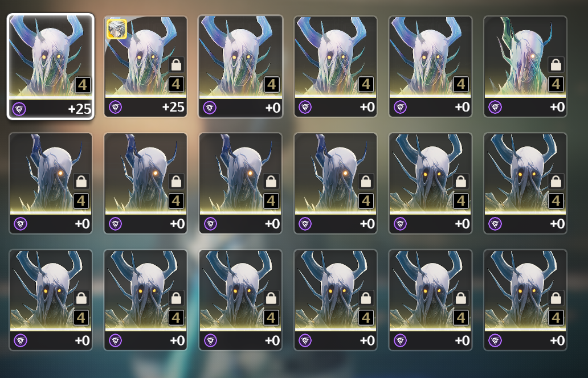Select the fifth echo card in the second row
This screenshot has width=588, height=378.
[430, 183]
